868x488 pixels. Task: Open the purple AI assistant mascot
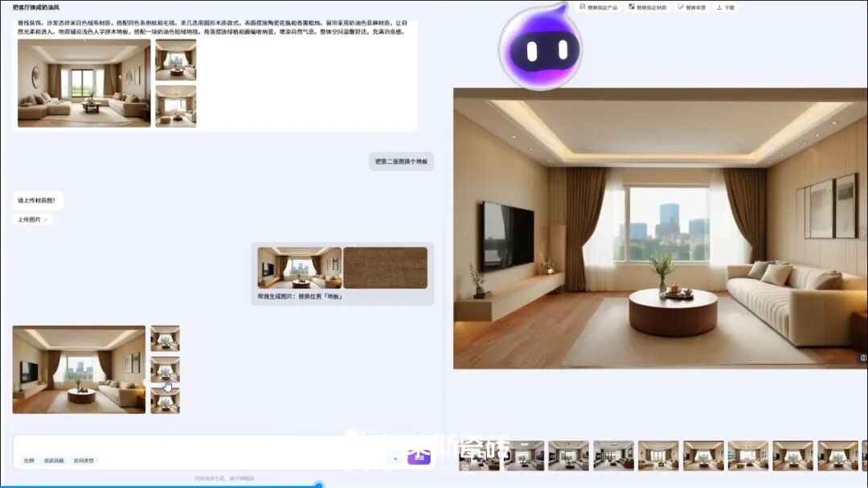tap(540, 47)
